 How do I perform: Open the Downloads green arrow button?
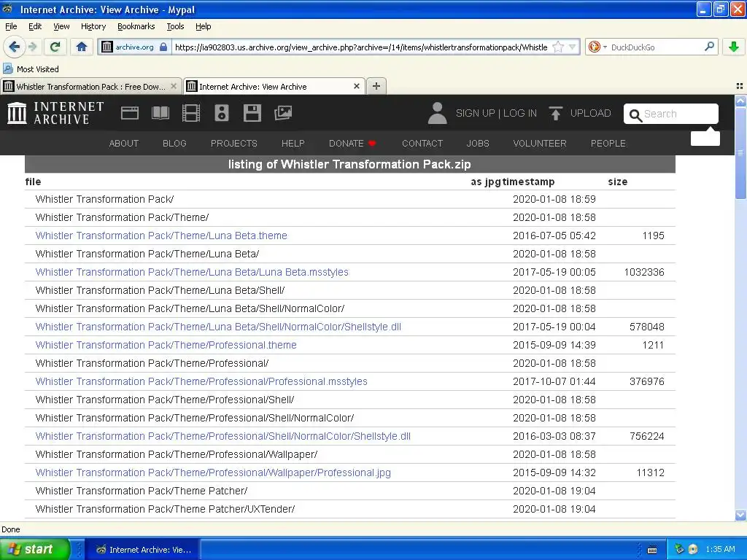734,47
